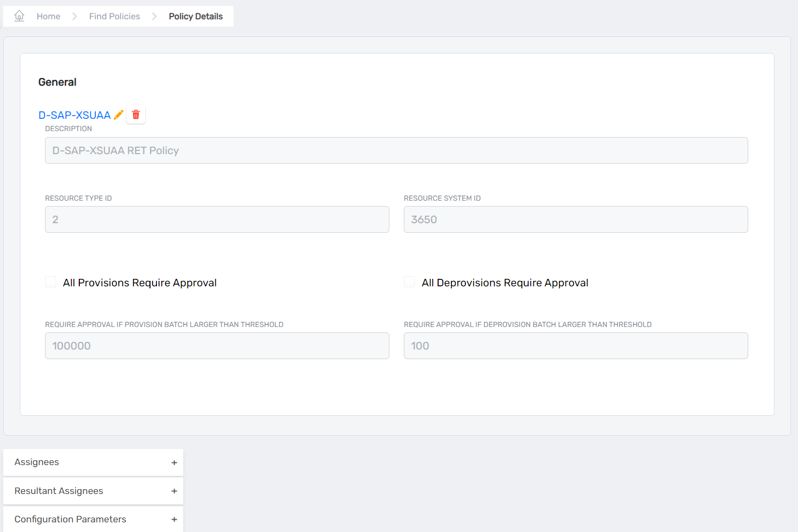The image size is (798, 532).
Task: Expand the Configuration Parameters section label
Action: point(70,520)
